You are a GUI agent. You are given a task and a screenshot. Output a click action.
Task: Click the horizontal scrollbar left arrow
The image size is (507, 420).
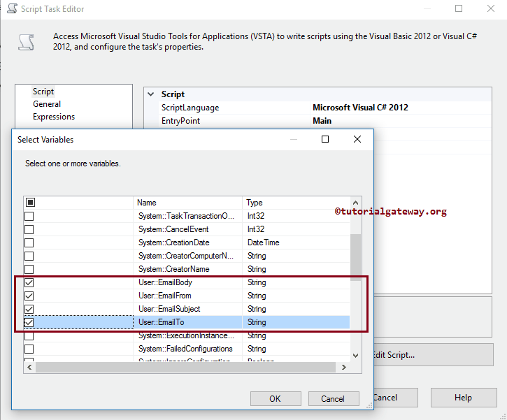pos(29,368)
